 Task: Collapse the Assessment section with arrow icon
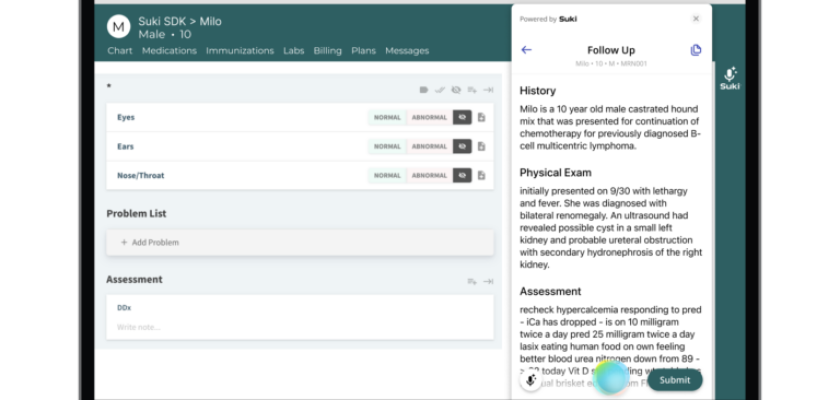point(488,281)
